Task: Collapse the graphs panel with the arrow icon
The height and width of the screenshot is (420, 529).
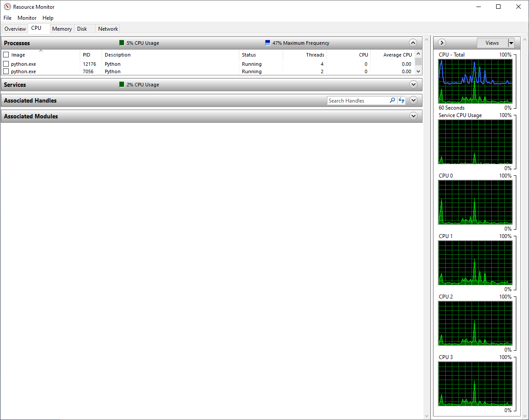Action: pos(442,43)
